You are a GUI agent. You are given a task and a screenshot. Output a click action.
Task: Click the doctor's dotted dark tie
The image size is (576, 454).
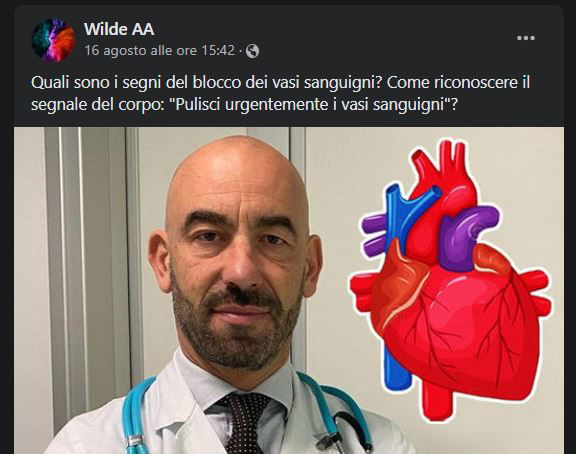pos(243,422)
